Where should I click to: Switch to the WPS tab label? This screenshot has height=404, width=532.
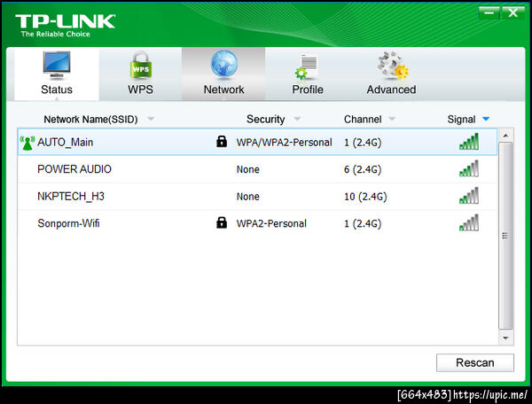pyautogui.click(x=140, y=89)
